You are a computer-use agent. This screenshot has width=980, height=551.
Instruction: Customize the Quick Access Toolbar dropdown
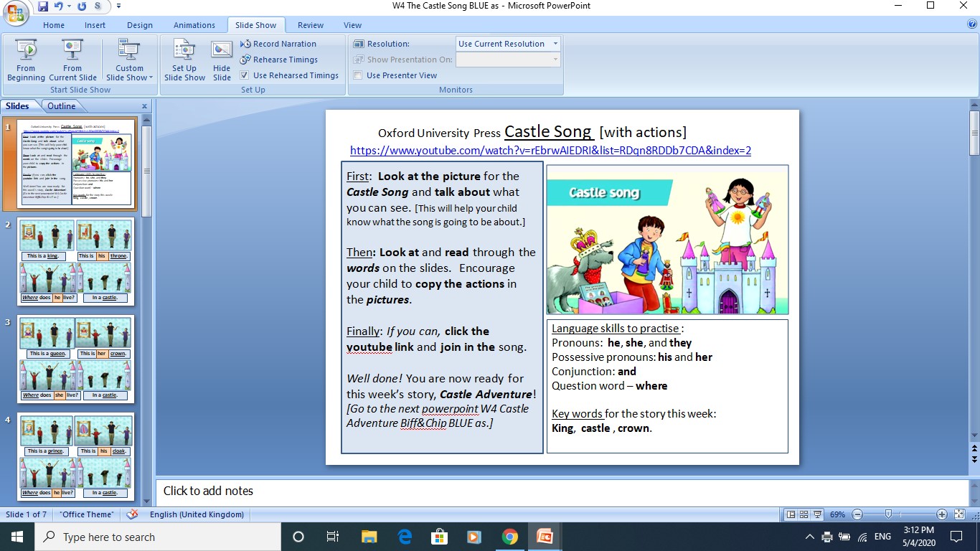(118, 6)
